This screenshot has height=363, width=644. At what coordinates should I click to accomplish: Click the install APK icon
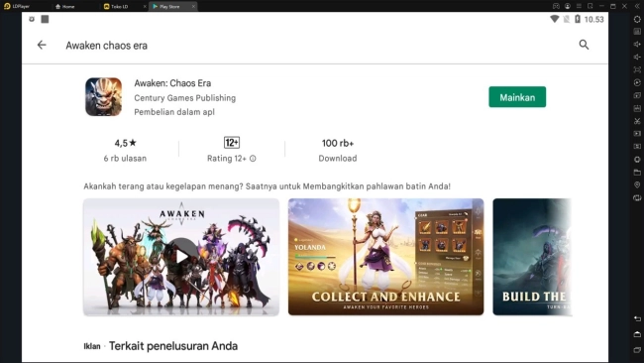(x=637, y=108)
